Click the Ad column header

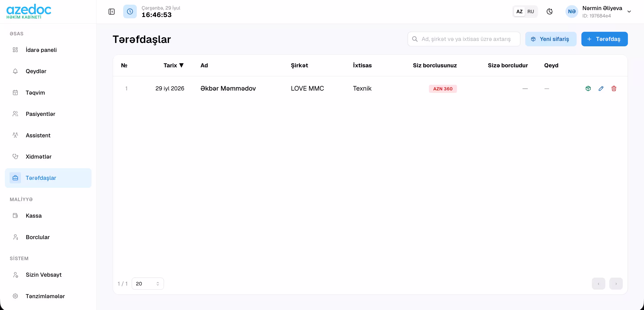pyautogui.click(x=204, y=66)
